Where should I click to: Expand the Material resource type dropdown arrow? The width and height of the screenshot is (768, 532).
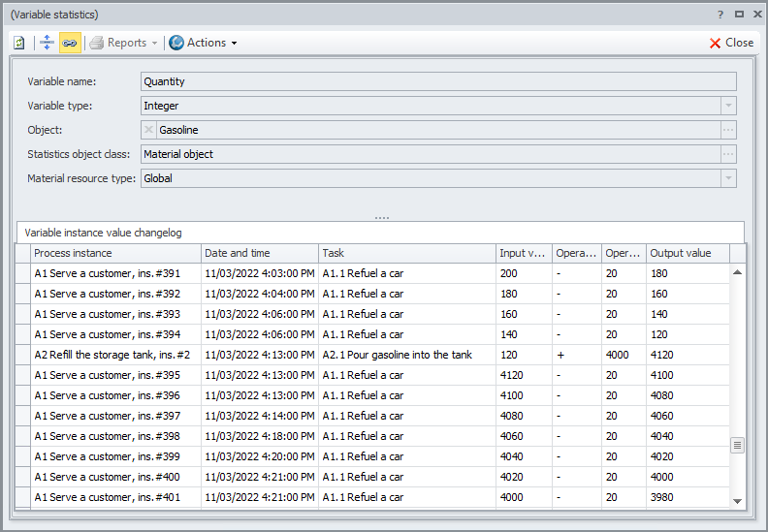[x=728, y=178]
